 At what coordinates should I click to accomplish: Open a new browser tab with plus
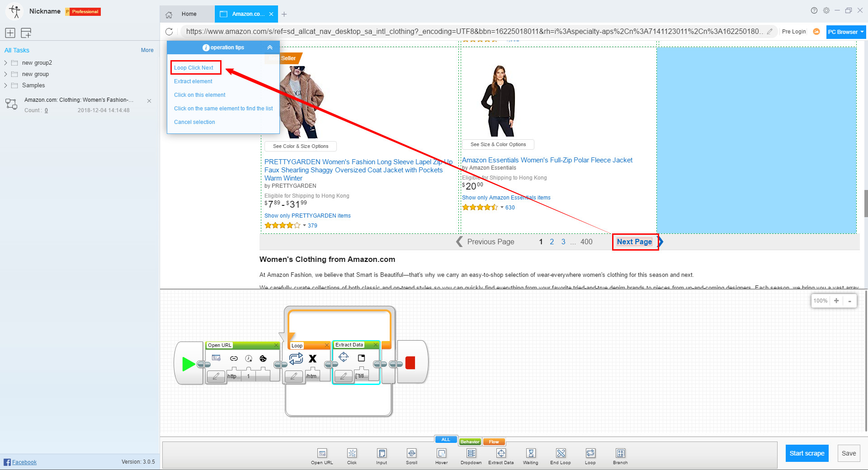(x=284, y=14)
